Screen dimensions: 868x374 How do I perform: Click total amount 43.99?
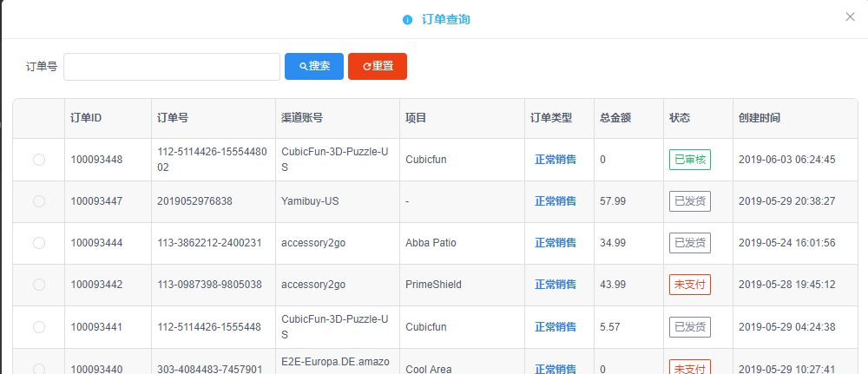(613, 285)
